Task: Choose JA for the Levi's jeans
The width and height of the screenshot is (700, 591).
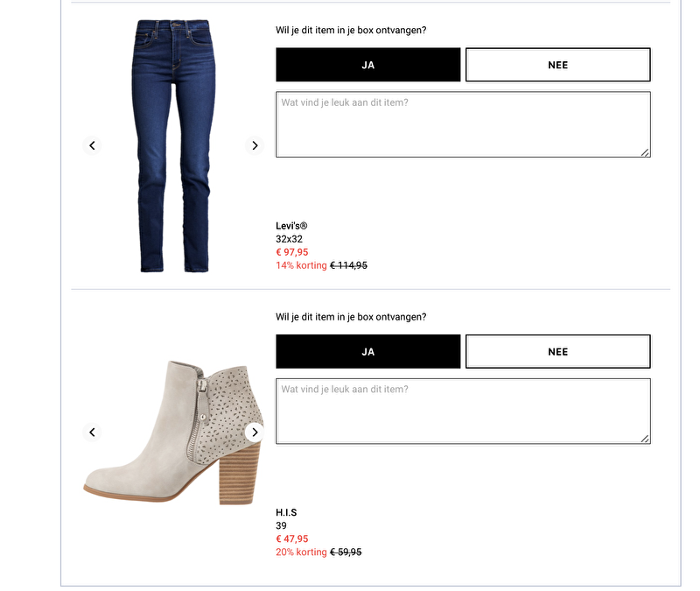Action: pyautogui.click(x=367, y=65)
